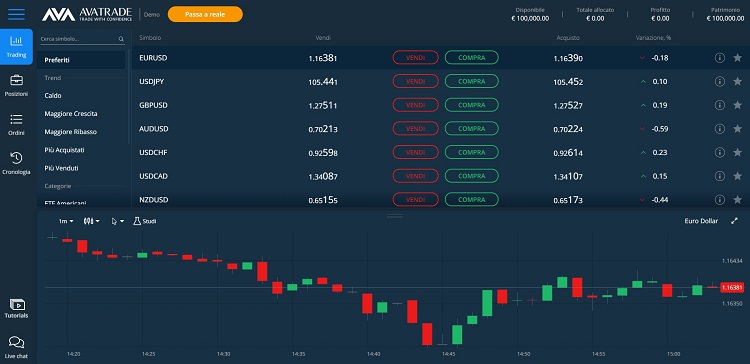This screenshot has width=750, height=364.
Task: Click VENDI for USDJPY
Action: point(416,81)
